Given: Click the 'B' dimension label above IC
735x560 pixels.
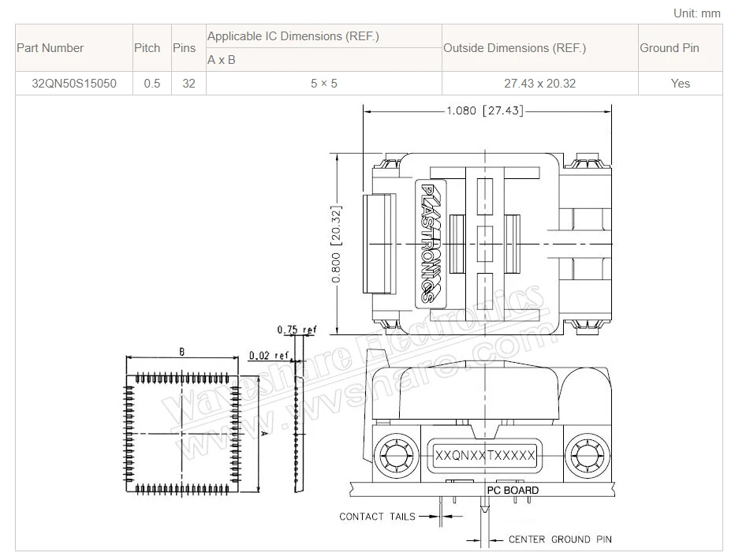Looking at the screenshot, I should 182,352.
